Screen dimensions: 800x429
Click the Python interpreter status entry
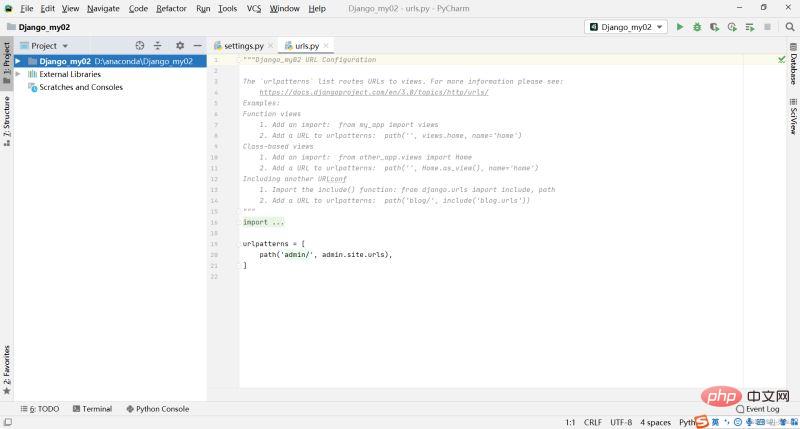point(687,422)
